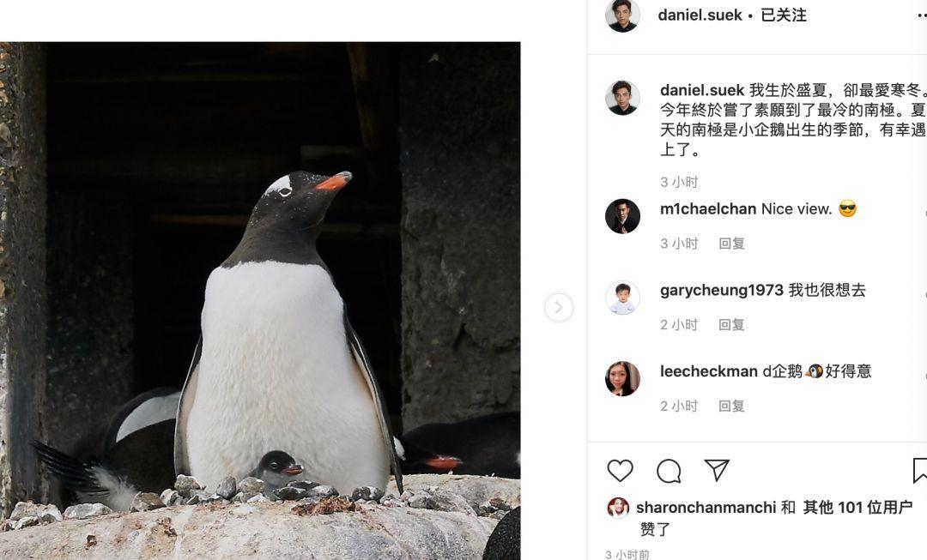Open daniel.suek username in header

[700, 15]
